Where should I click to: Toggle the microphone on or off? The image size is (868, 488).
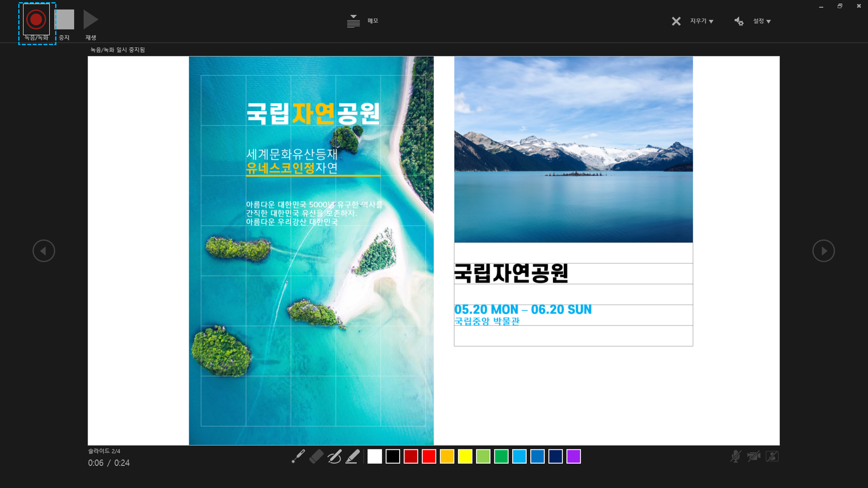pos(736,456)
